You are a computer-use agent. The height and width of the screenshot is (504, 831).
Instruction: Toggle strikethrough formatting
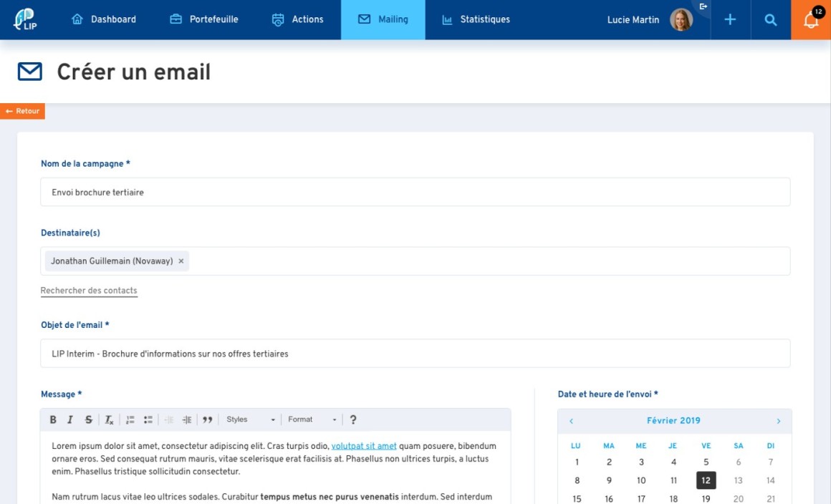click(89, 420)
